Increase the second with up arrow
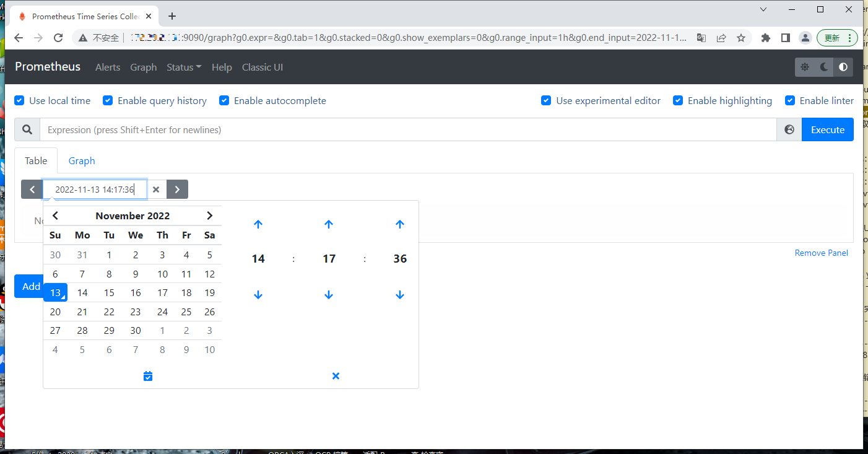Image resolution: width=868 pixels, height=454 pixels. coord(400,224)
